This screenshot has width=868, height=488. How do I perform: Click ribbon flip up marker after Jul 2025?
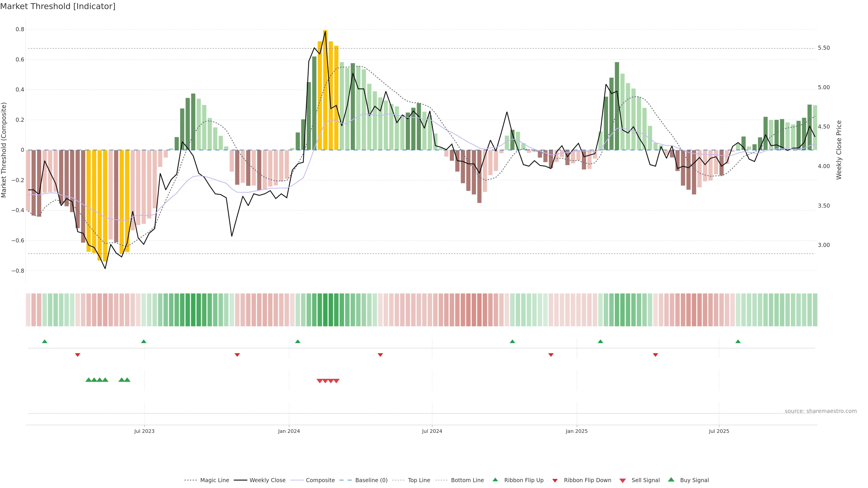click(738, 342)
